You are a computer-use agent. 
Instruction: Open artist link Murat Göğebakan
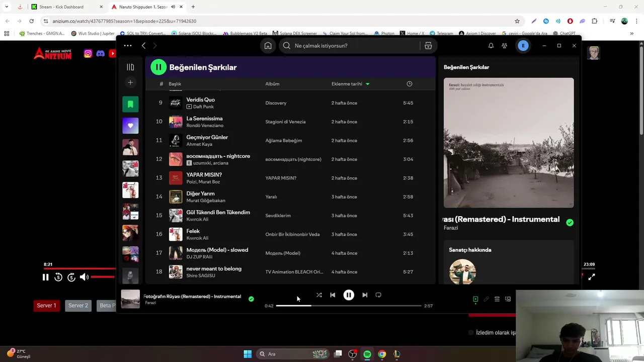pyautogui.click(x=206, y=201)
